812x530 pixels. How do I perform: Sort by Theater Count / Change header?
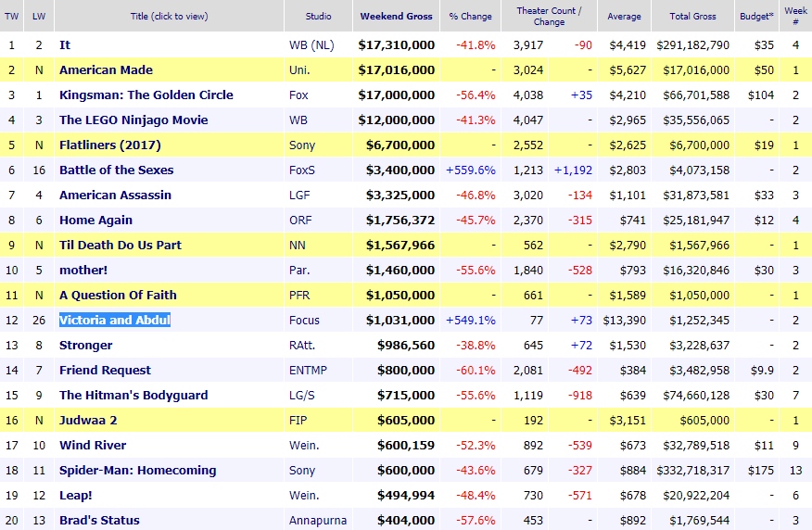point(549,16)
